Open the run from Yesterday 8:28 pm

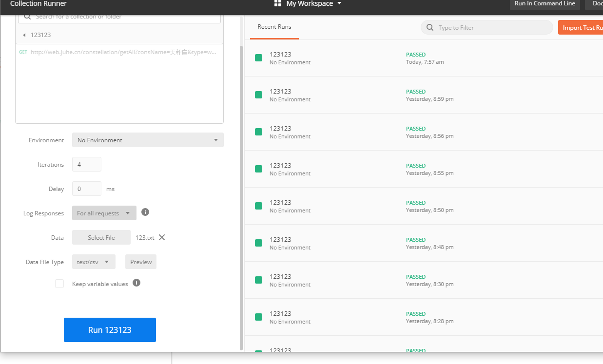424,317
